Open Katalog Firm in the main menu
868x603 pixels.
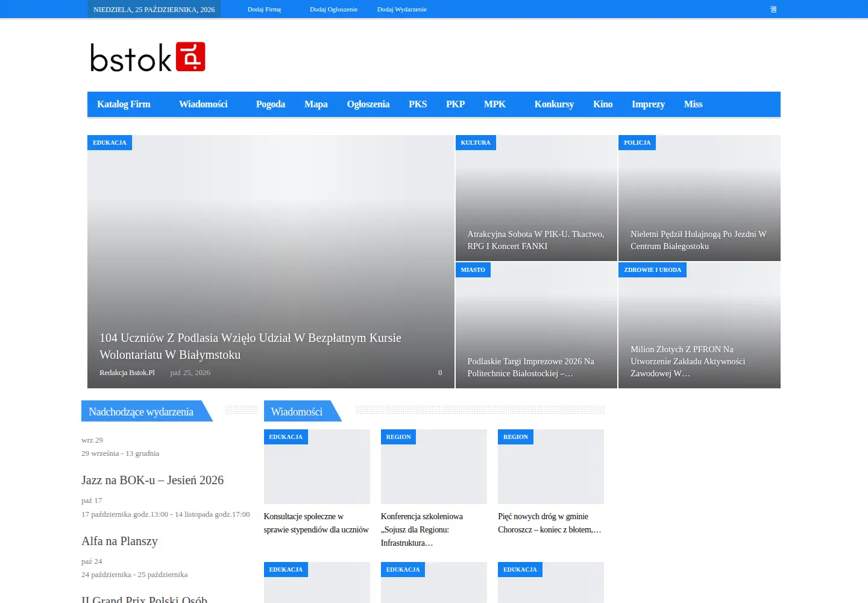[124, 104]
